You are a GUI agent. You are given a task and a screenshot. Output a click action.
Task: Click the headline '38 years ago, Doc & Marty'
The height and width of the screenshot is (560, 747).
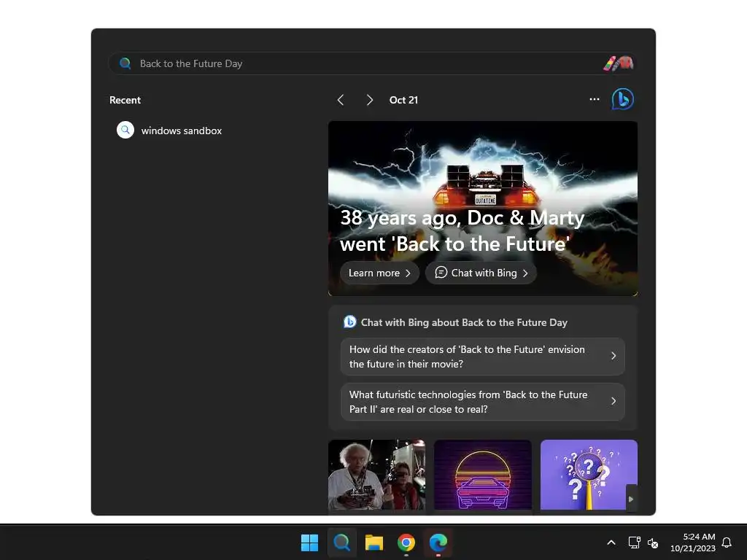tap(462, 218)
